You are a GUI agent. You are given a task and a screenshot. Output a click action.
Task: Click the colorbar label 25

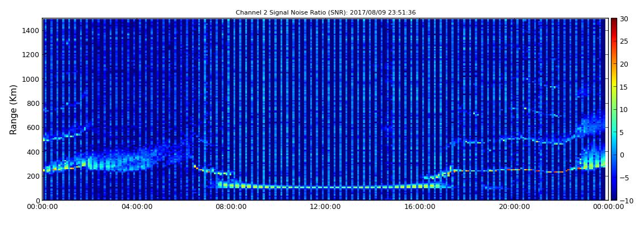tap(624, 41)
